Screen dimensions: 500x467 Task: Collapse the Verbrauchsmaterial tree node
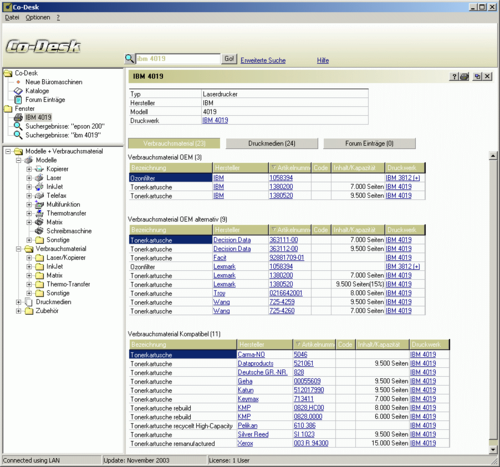pos(19,249)
